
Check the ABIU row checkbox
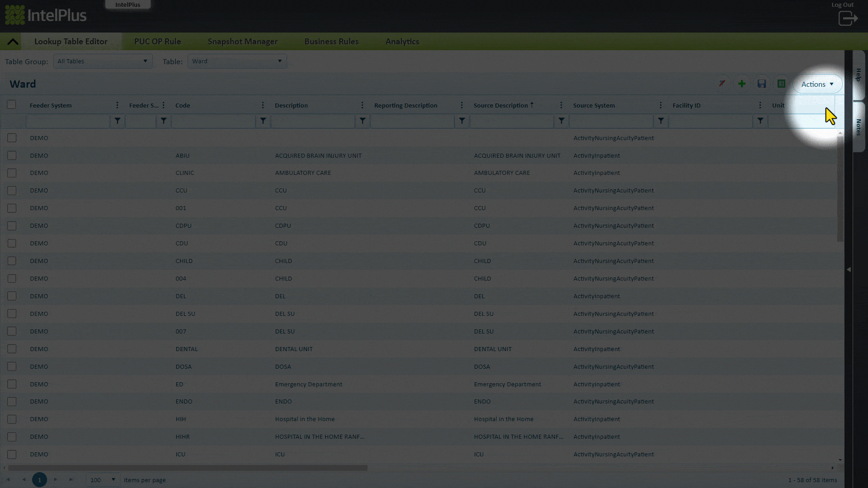[x=12, y=155]
